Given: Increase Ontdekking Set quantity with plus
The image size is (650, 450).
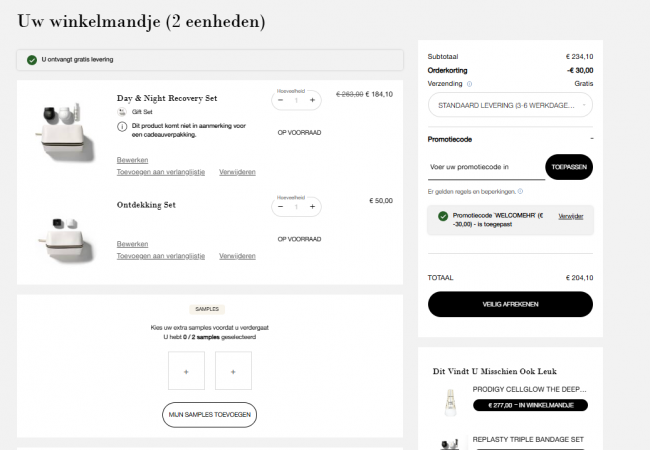Looking at the screenshot, I should [x=312, y=207].
